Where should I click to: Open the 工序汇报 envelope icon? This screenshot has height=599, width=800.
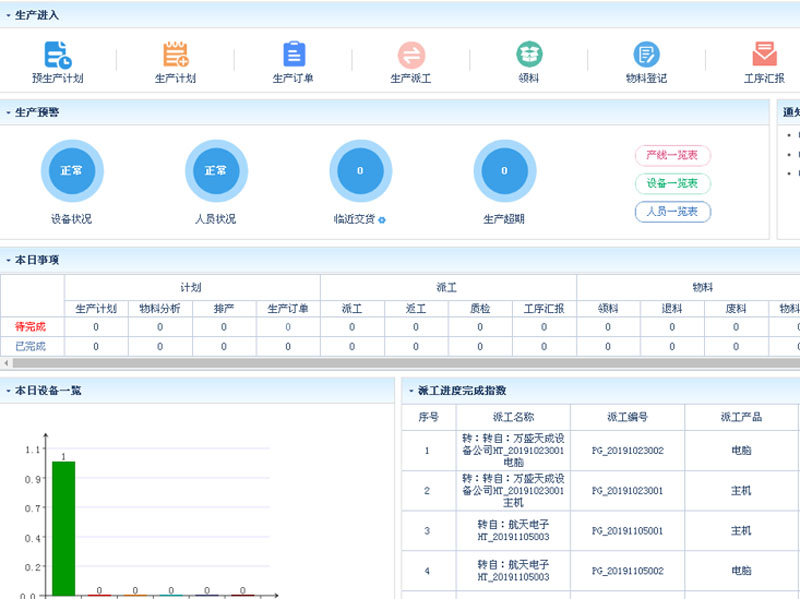click(x=765, y=54)
